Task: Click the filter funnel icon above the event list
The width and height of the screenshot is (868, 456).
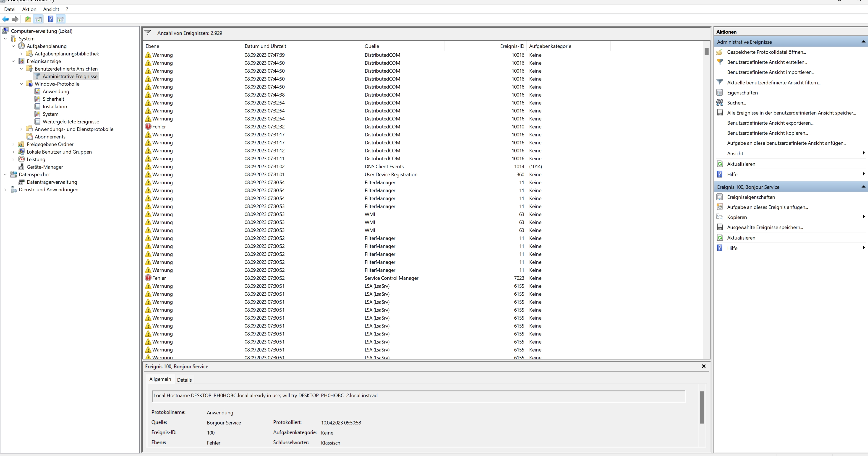Action: [148, 33]
